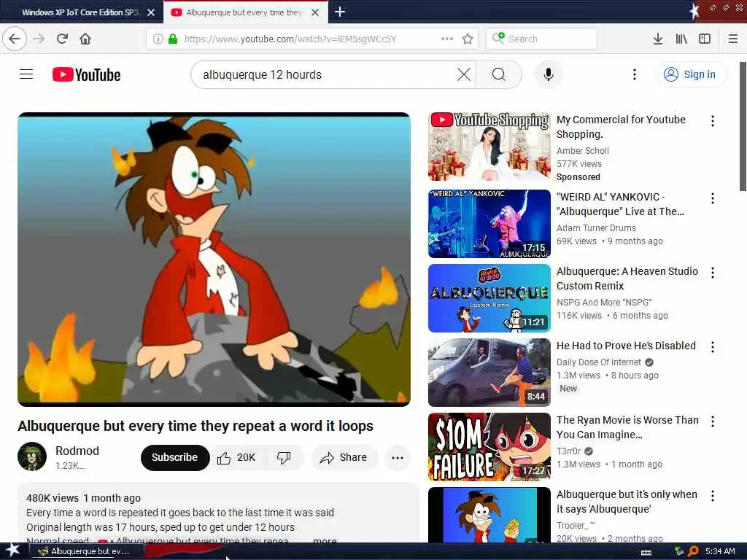Click Amber Scholl channel name
Image resolution: width=747 pixels, height=560 pixels.
click(x=583, y=150)
